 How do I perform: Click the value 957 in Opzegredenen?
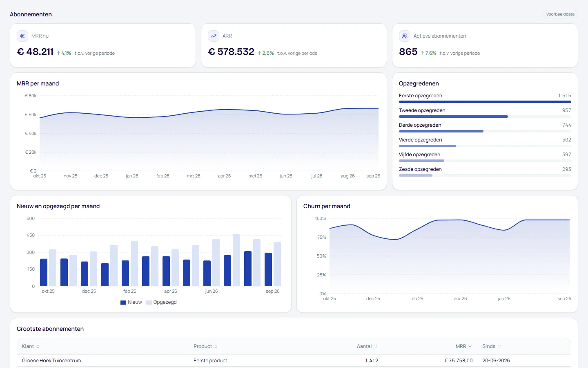coord(567,110)
